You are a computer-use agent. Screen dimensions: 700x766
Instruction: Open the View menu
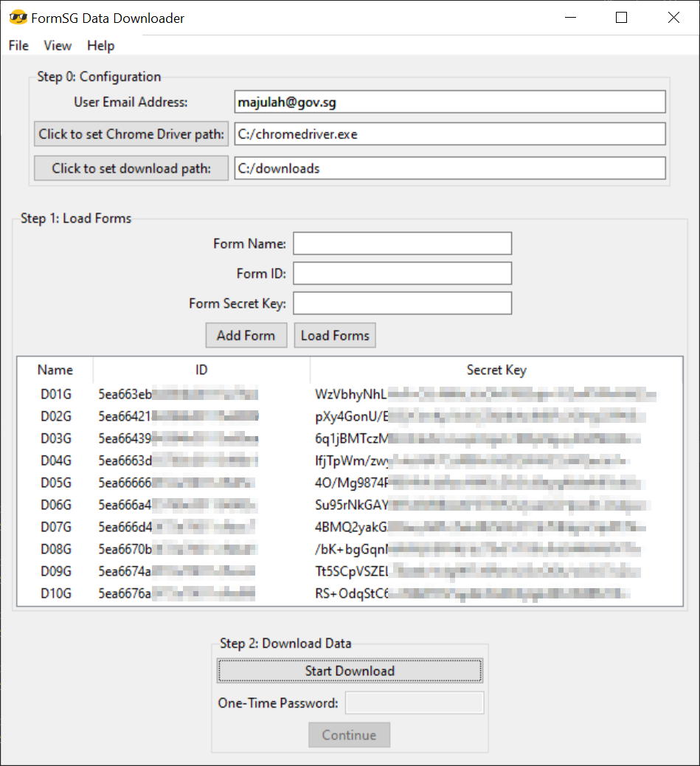pos(58,46)
